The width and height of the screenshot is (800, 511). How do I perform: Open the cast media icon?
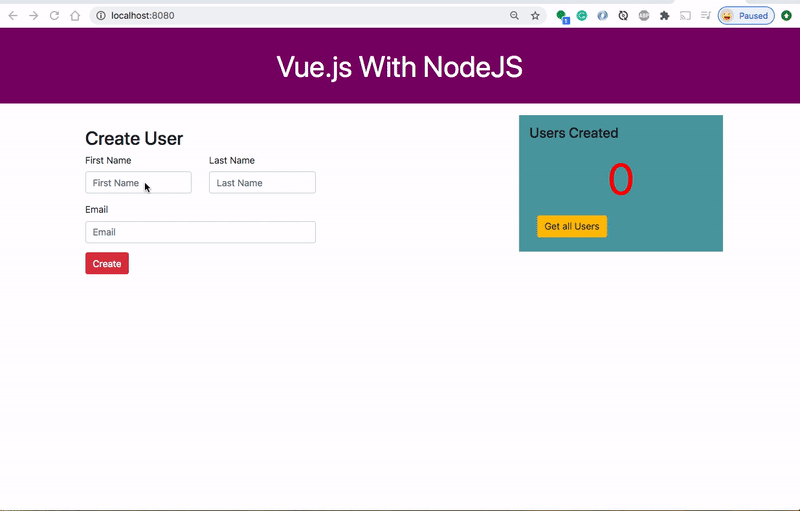pos(685,16)
